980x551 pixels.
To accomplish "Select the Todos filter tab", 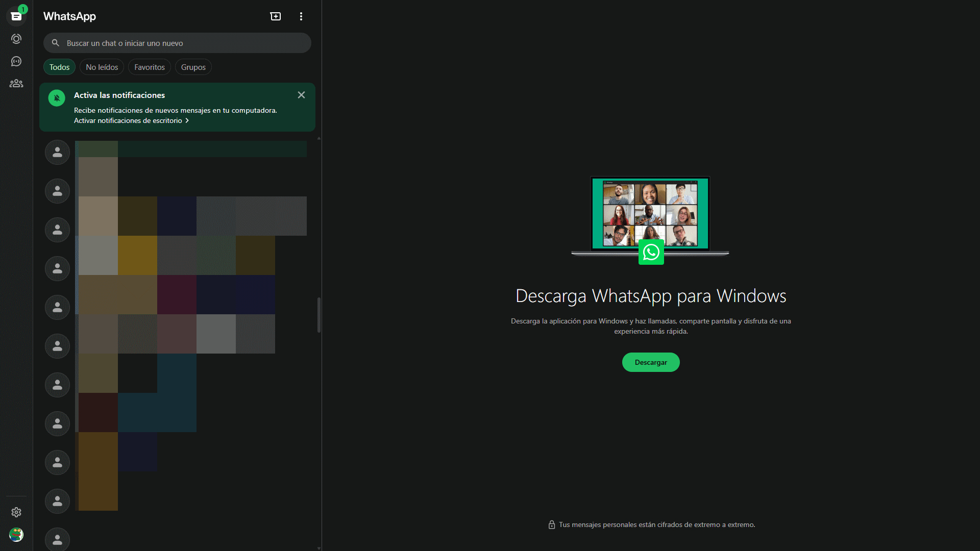I will coord(59,67).
